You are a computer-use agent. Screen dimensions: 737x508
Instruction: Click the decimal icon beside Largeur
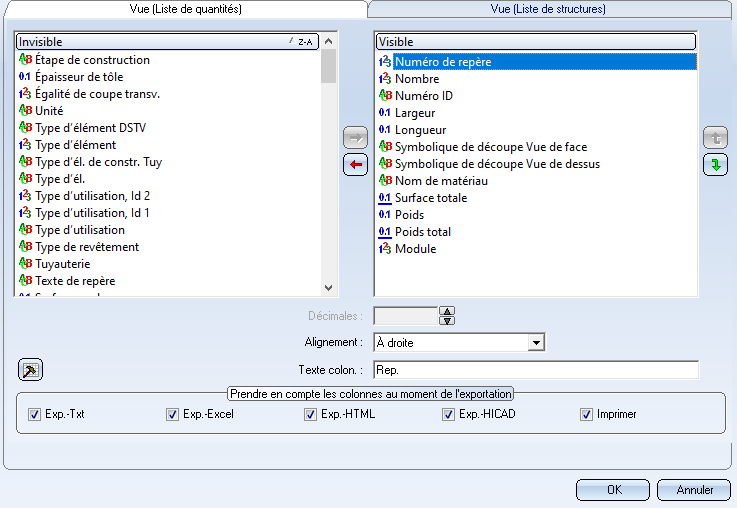pos(385,113)
